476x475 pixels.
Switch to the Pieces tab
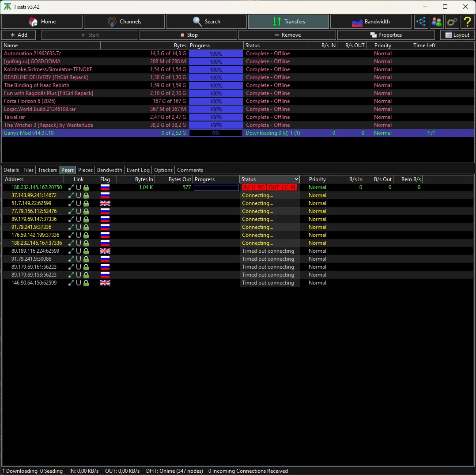[85, 170]
